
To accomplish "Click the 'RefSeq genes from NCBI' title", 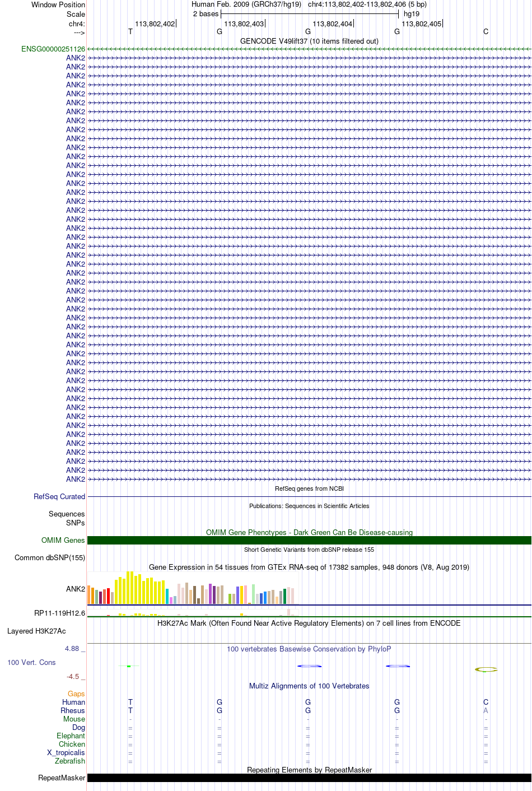I will click(x=309, y=488).
